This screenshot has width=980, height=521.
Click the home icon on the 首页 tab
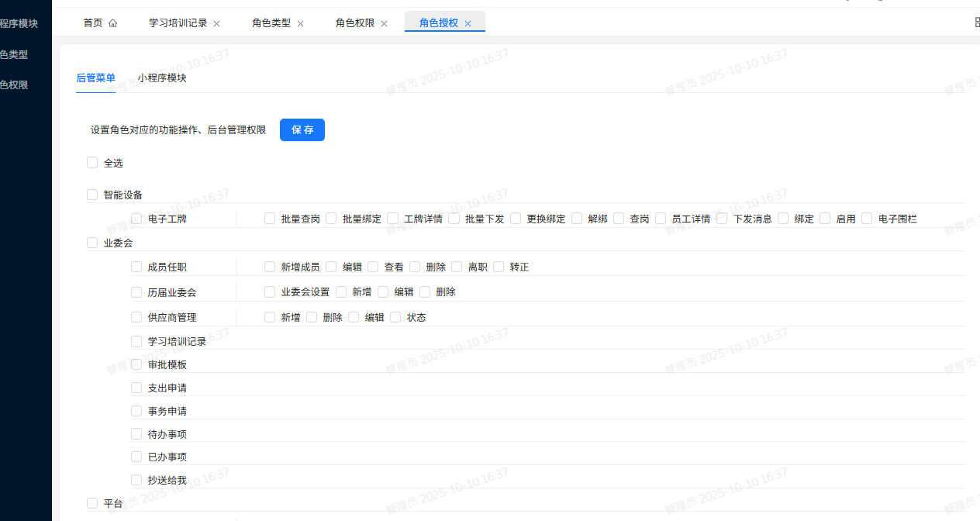111,22
